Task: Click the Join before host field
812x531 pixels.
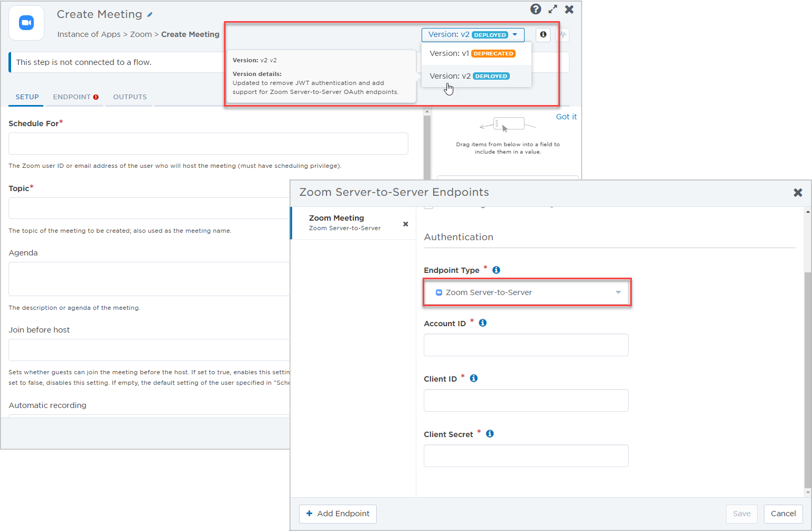Action: point(149,350)
